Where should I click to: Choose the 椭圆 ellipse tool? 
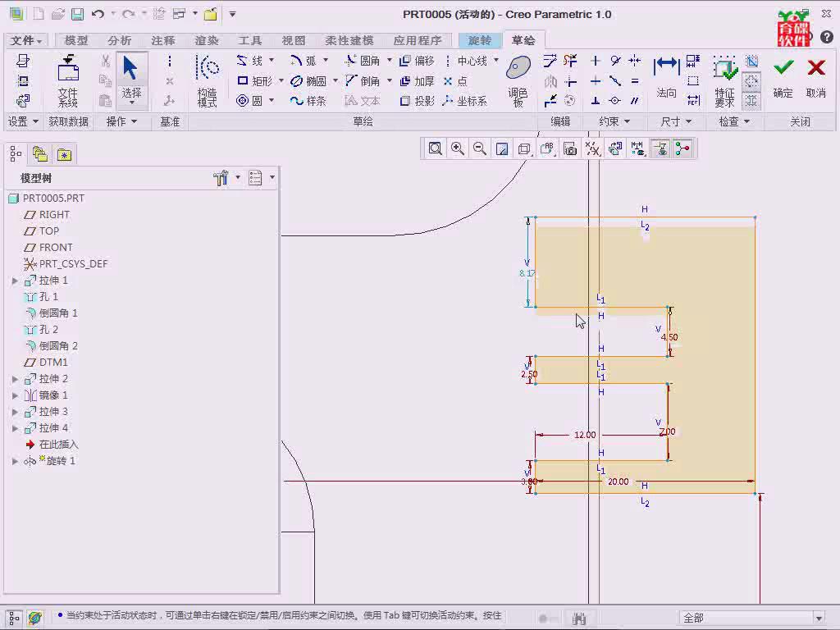308,81
